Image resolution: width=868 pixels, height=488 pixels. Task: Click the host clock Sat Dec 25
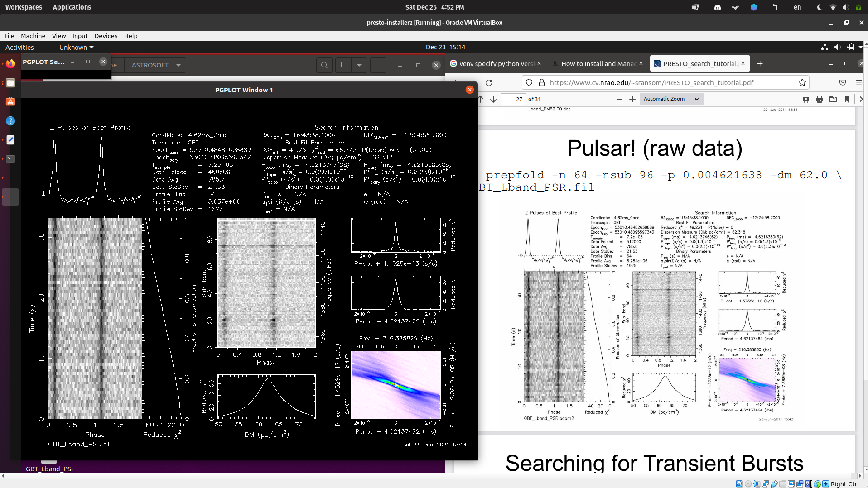coord(434,7)
